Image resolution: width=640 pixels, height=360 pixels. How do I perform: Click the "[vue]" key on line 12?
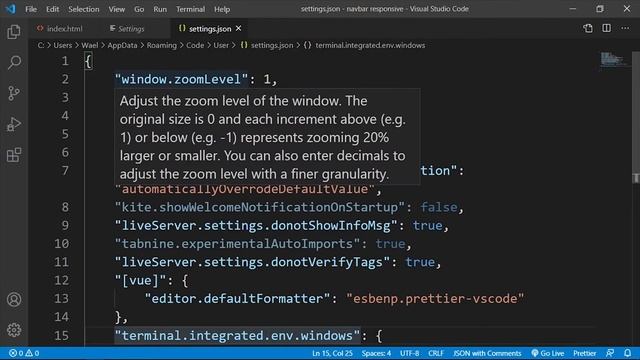141,280
